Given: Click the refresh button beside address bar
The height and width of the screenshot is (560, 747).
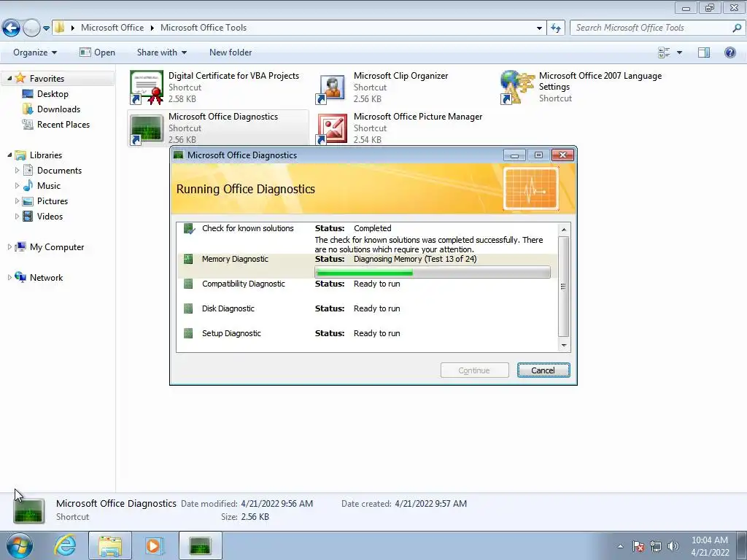Looking at the screenshot, I should point(555,28).
